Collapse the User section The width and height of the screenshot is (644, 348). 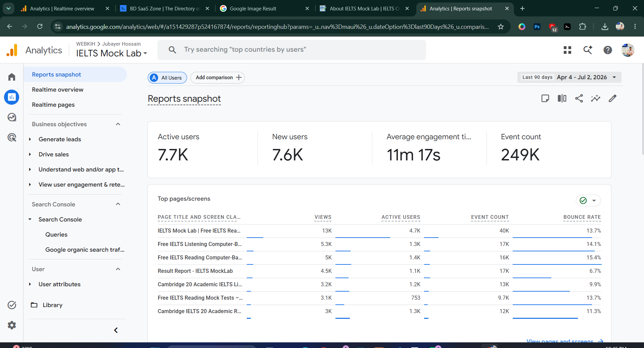click(118, 269)
